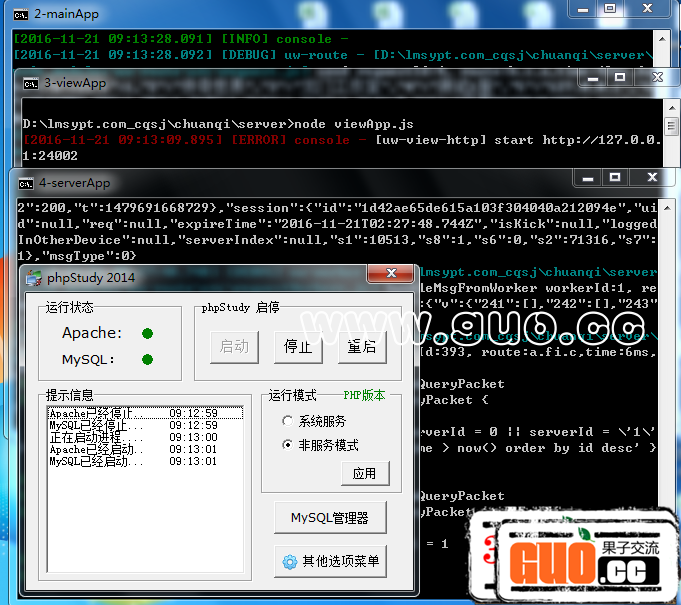The width and height of the screenshot is (681, 605).
Task: Maximize the 2-mainApp window
Action: (610, 8)
